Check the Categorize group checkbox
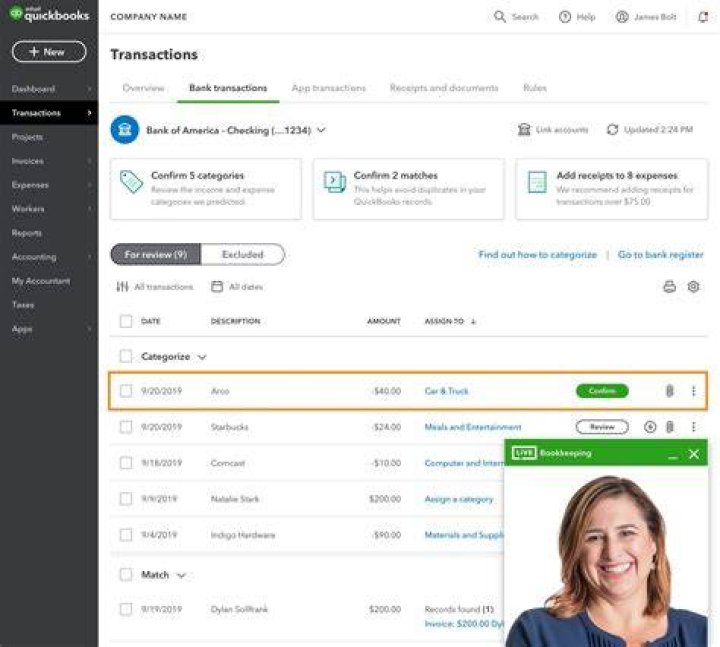This screenshot has height=647, width=720. [126, 356]
